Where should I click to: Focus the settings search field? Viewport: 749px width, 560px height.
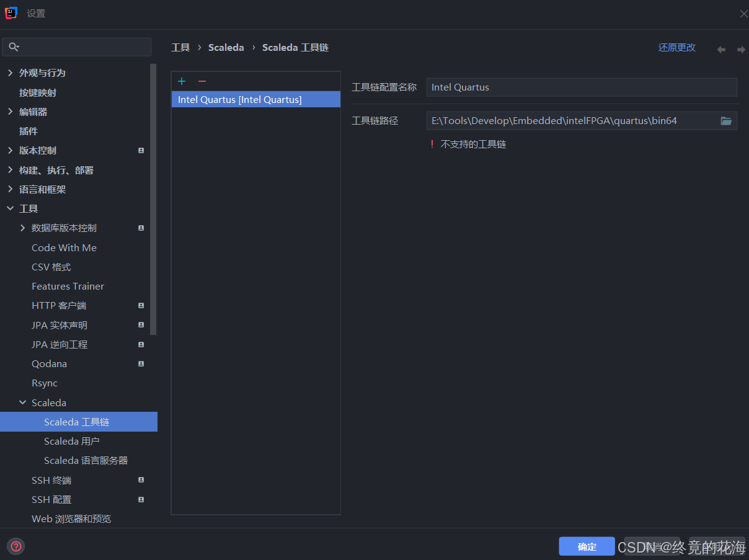77,47
